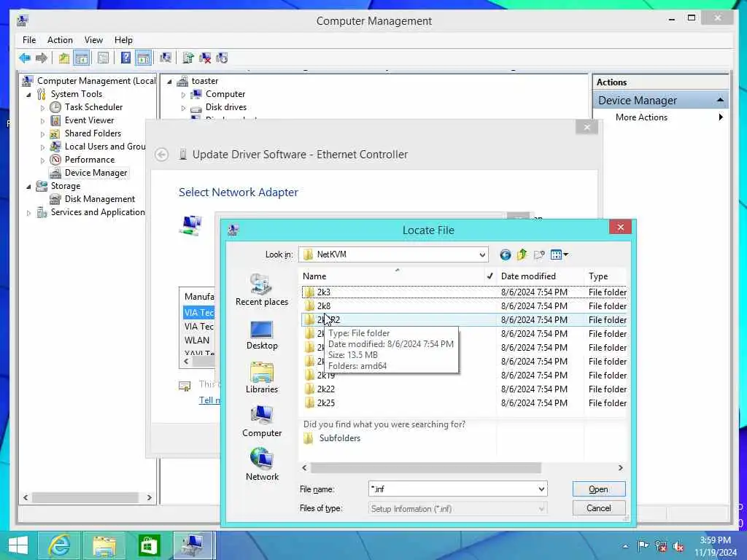The image size is (747, 560).
Task: Open the File menu
Action: click(x=29, y=40)
